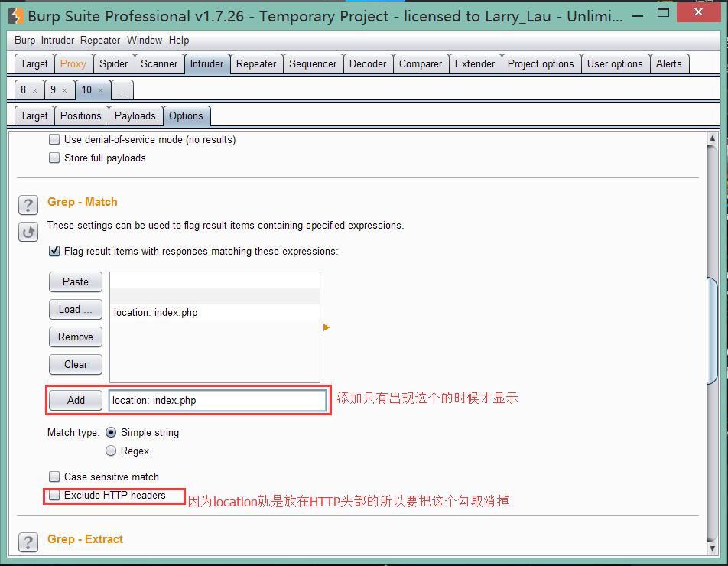The height and width of the screenshot is (566, 728).
Task: Click the Clear button
Action: (76, 365)
